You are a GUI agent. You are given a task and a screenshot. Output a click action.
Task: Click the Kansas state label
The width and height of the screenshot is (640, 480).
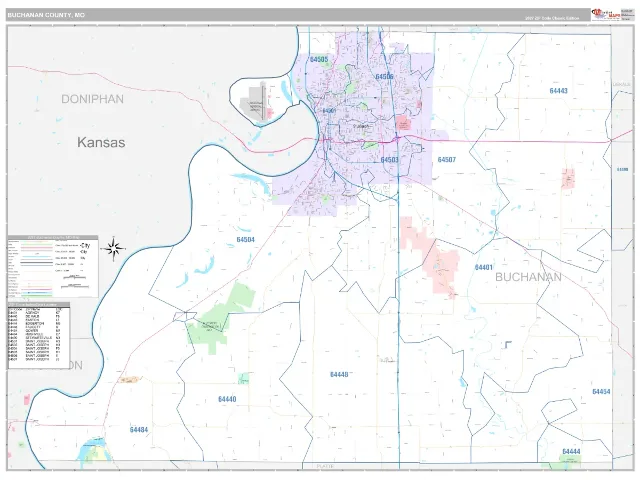click(x=101, y=142)
